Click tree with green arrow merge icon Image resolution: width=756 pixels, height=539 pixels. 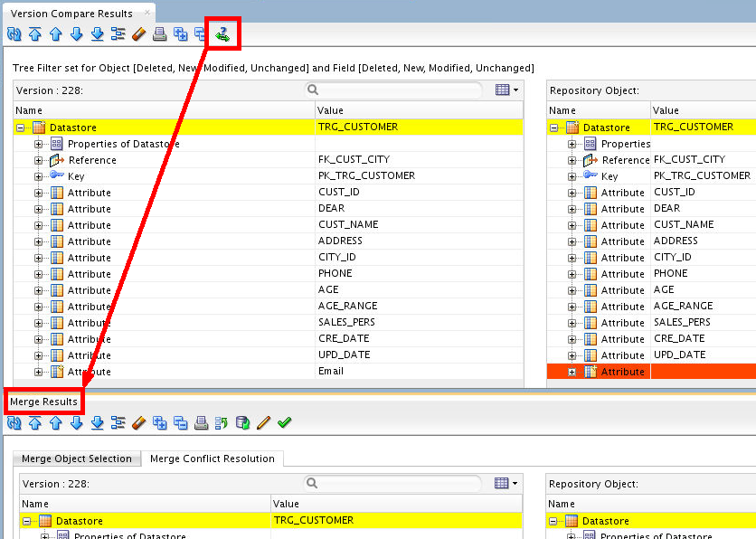pyautogui.click(x=222, y=423)
